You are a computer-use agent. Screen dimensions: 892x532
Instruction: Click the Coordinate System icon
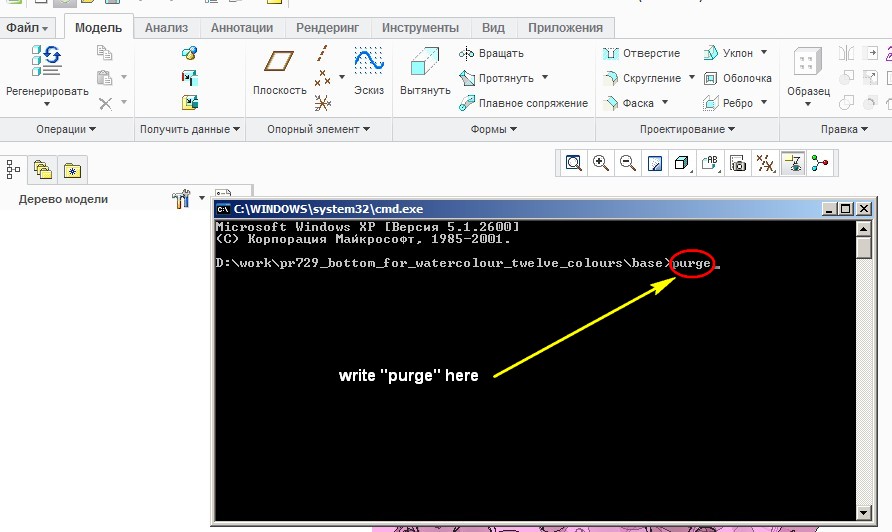[x=323, y=102]
